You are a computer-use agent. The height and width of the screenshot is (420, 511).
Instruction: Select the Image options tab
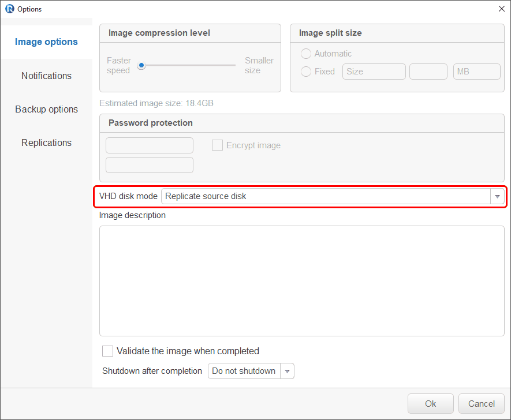tap(47, 42)
